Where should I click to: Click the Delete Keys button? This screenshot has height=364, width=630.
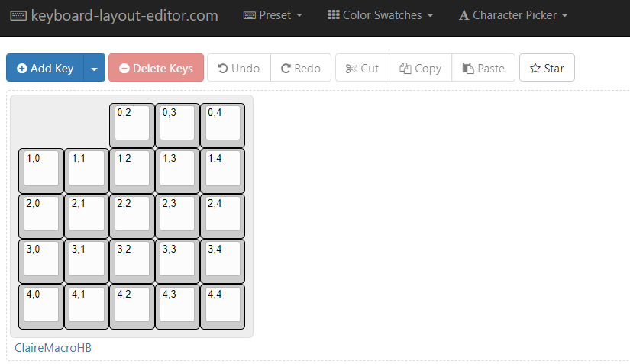(x=156, y=68)
